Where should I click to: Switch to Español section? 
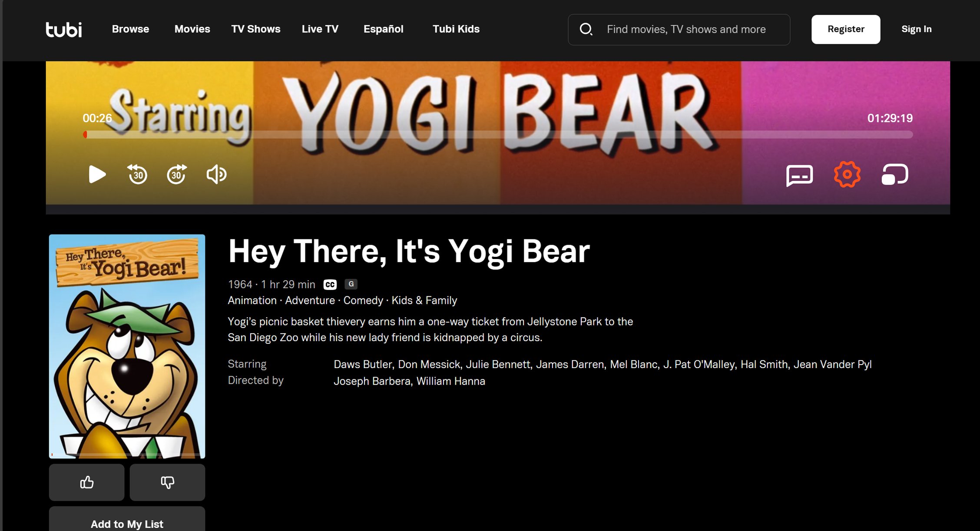pyautogui.click(x=384, y=29)
